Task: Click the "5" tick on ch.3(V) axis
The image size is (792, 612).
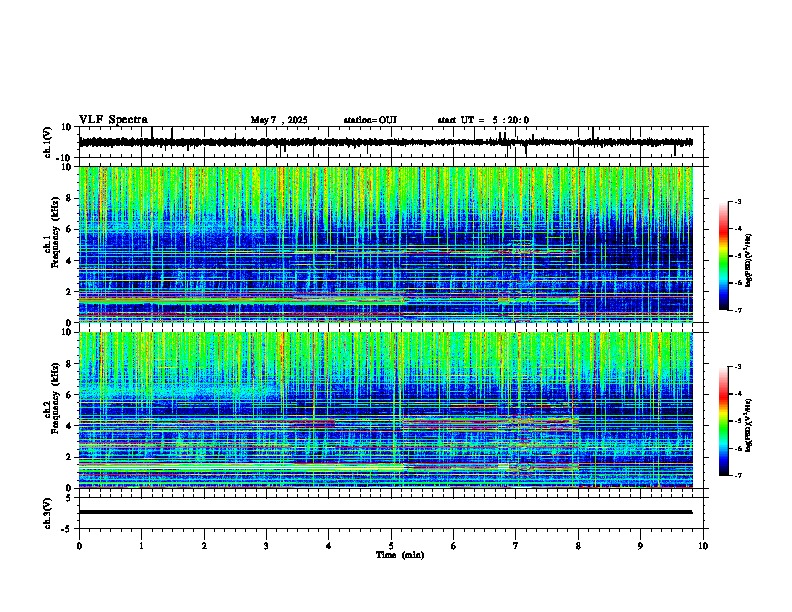Action: [x=69, y=498]
